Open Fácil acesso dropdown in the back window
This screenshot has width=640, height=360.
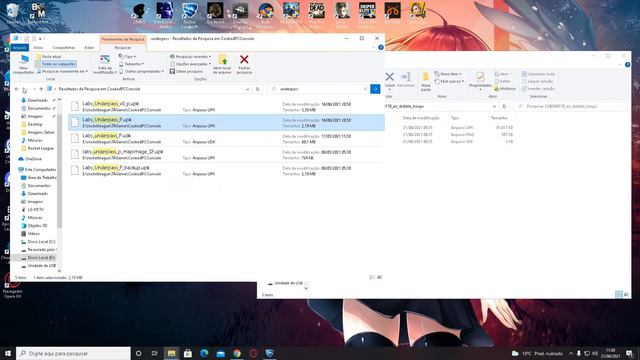(449, 81)
